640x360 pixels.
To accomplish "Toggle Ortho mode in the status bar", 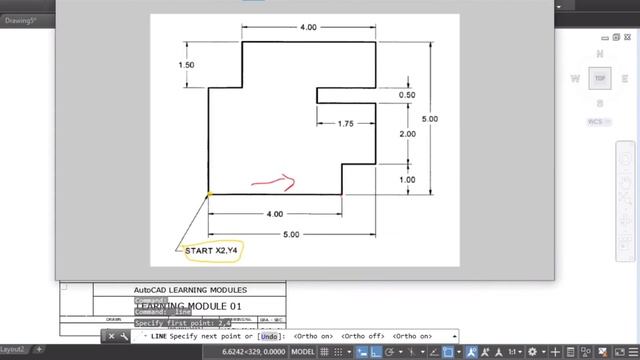I will [x=376, y=352].
